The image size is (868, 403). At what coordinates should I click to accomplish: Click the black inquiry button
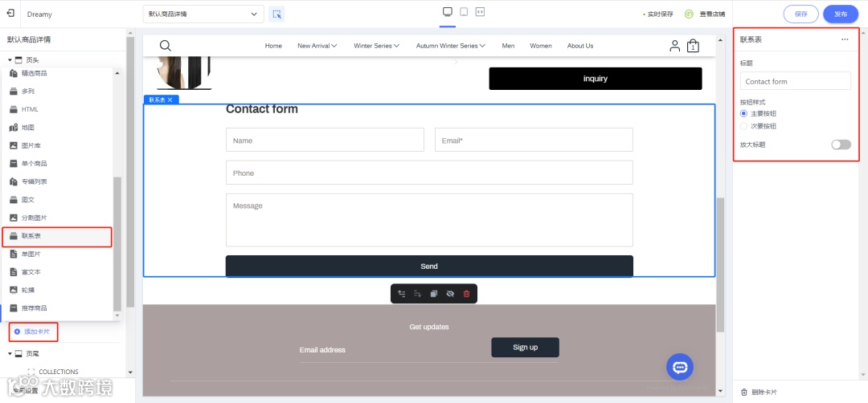595,79
